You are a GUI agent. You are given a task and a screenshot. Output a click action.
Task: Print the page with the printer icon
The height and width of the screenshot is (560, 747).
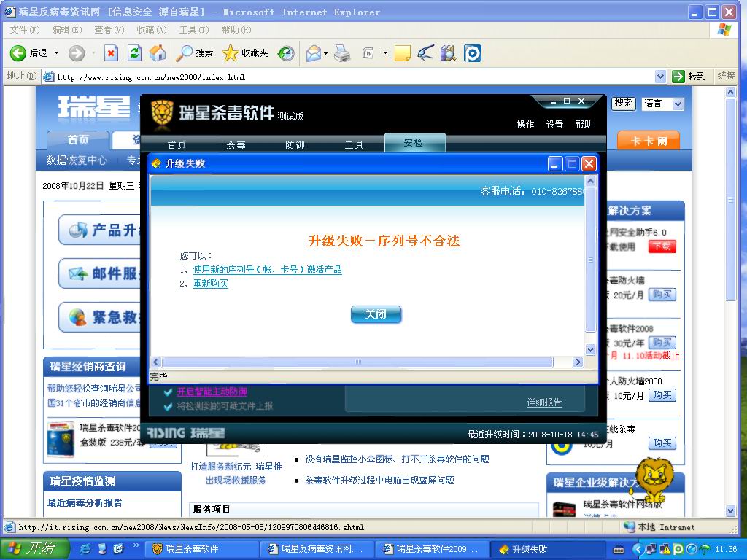coord(342,52)
